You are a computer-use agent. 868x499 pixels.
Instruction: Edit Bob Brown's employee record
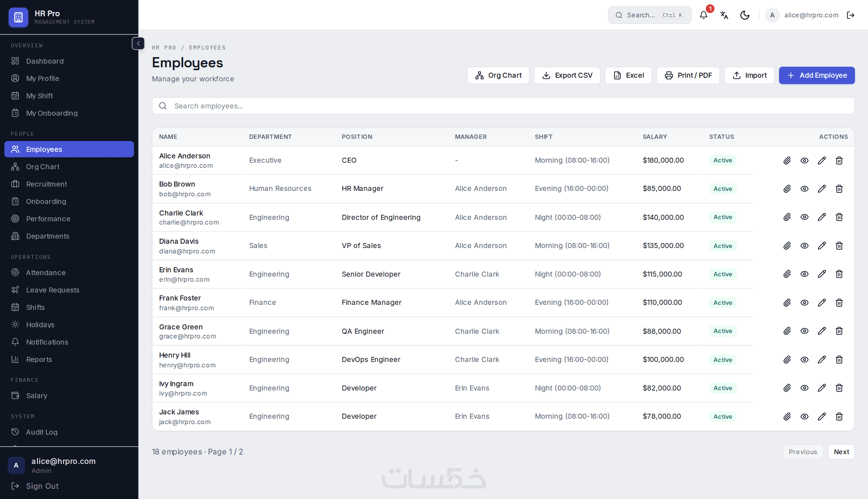tap(822, 189)
